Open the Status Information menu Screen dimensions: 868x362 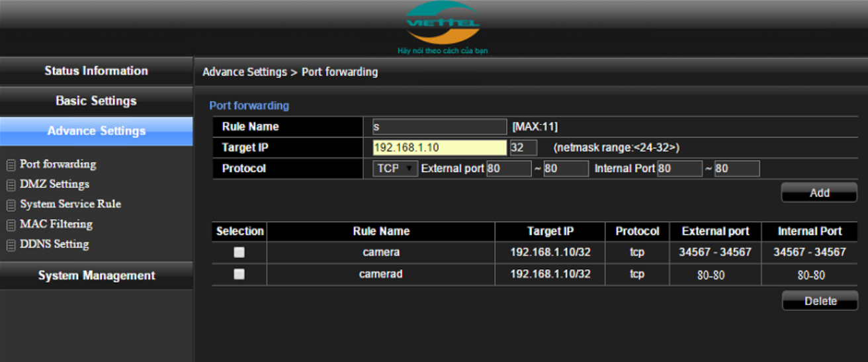tap(96, 71)
